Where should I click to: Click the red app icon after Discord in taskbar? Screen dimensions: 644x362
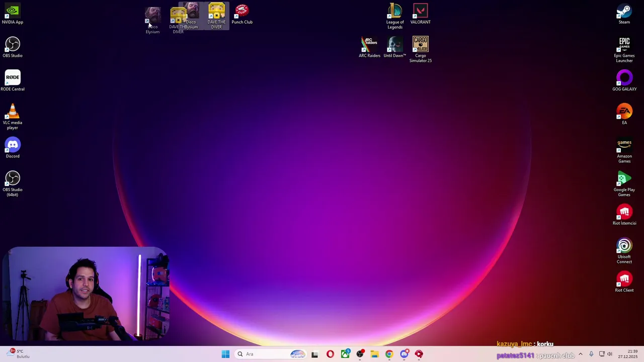coord(419,354)
